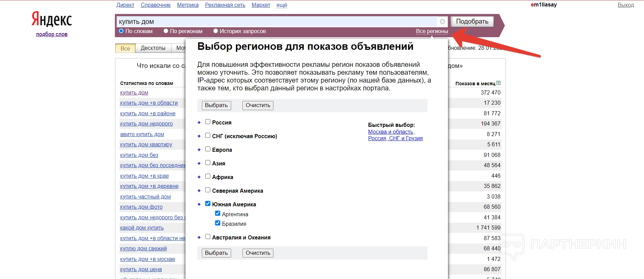Viewport: 644px width, 279px height.
Task: Open the help icon beside Показов в месяц
Action: (x=498, y=83)
